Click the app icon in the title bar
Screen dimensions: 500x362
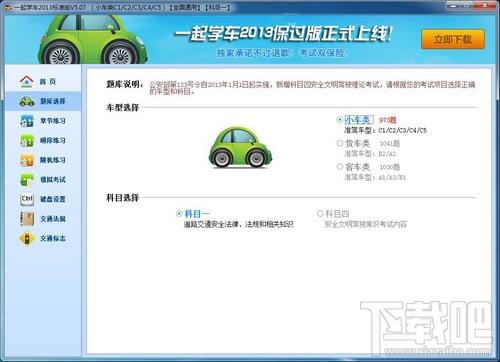pos(9,7)
